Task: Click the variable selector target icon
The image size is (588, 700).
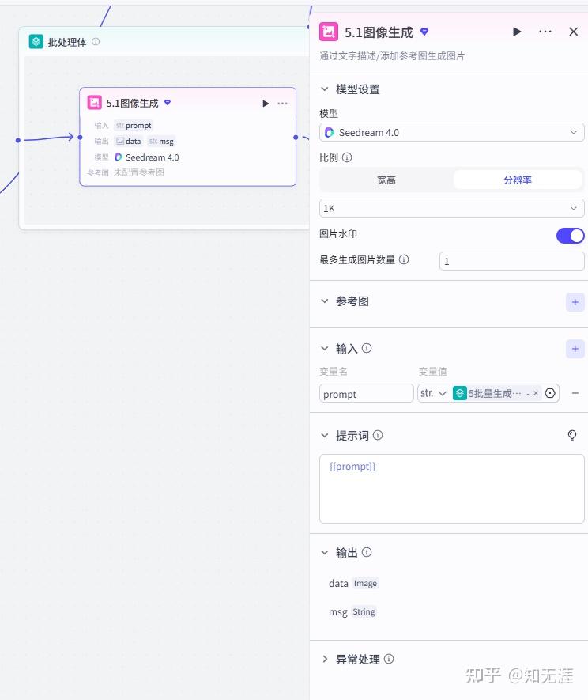Action: (551, 393)
